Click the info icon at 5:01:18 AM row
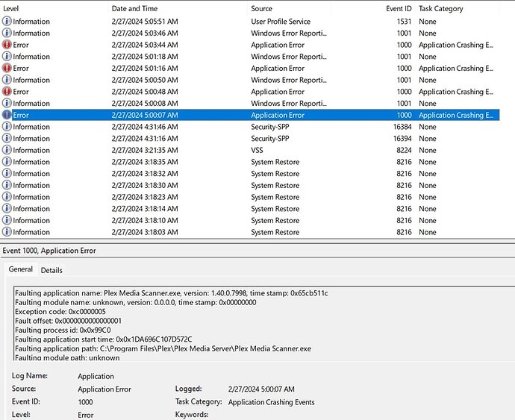This screenshot has width=515, height=420. [x=7, y=57]
